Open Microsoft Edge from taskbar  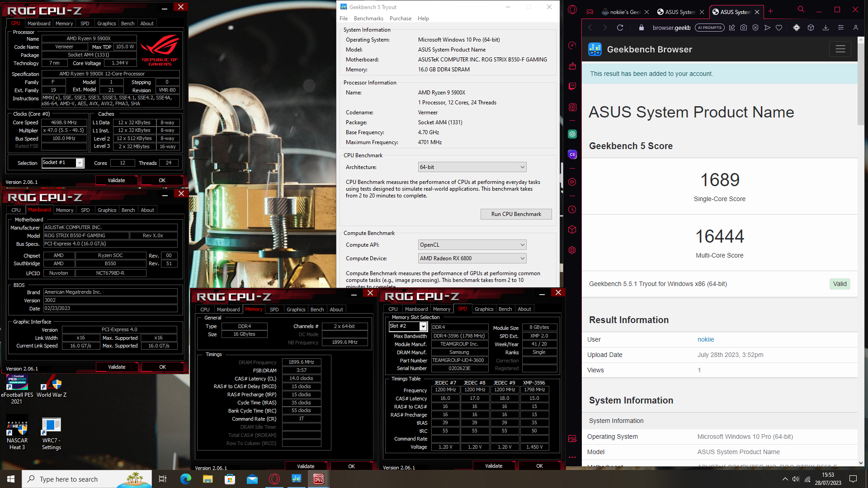(x=185, y=479)
